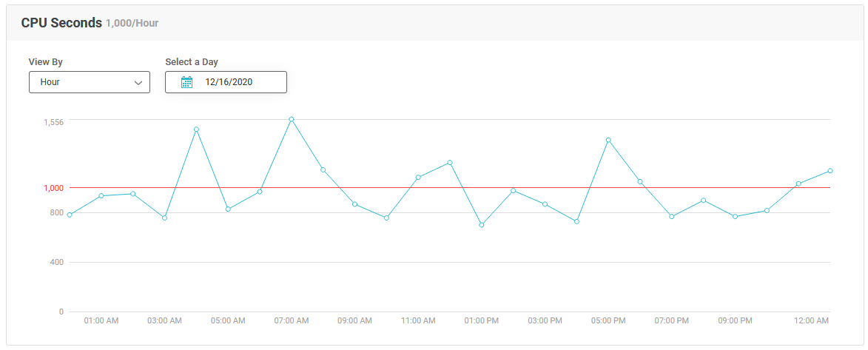Click the 11:00 AM axis label
The width and height of the screenshot is (868, 350).
[x=418, y=320]
